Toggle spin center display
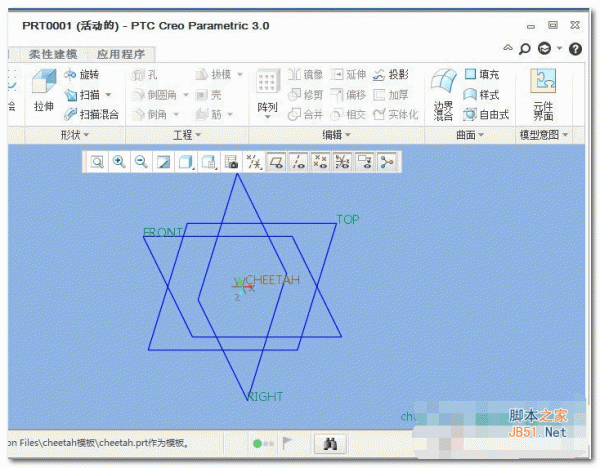Viewport: 600px width, 468px height. pos(387,162)
